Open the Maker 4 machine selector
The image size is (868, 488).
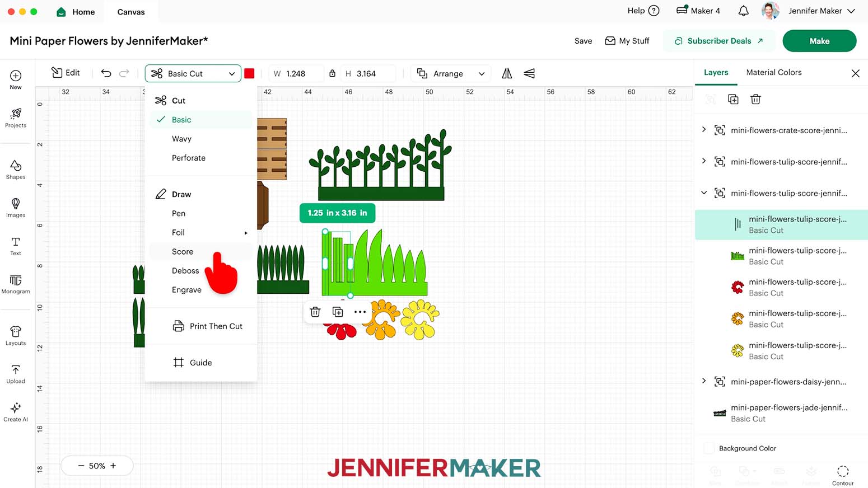click(x=698, y=11)
